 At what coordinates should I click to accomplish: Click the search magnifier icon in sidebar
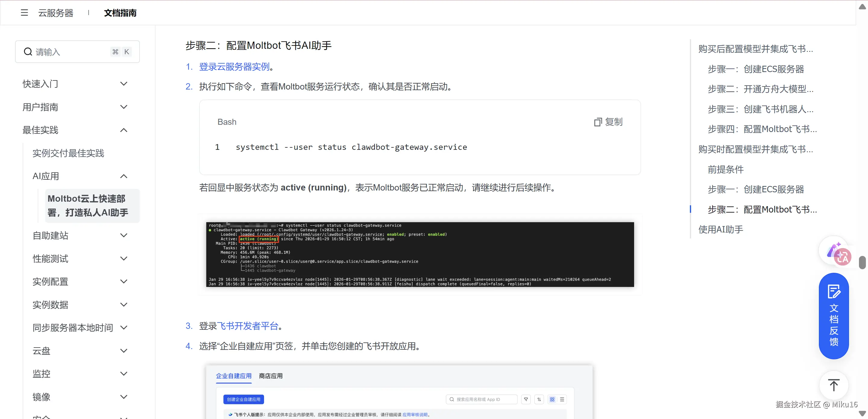(x=28, y=52)
